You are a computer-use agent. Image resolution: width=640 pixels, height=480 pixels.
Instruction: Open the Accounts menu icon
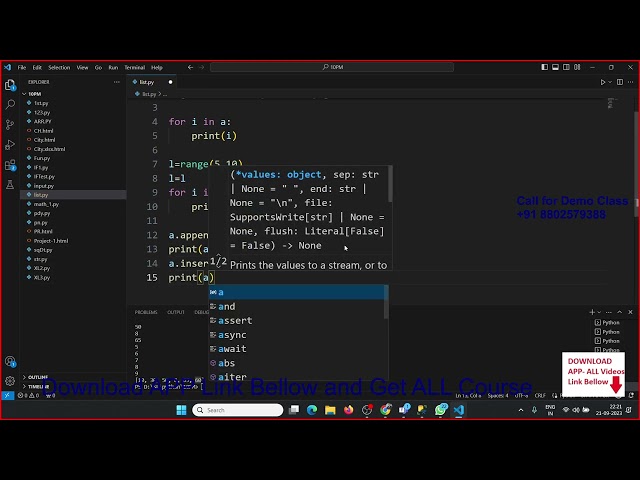[x=10, y=361]
